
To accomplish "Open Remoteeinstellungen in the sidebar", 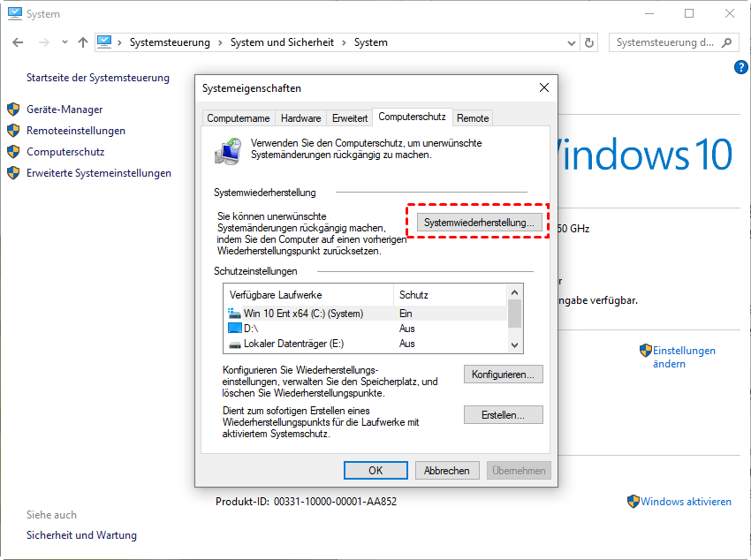I will tap(76, 131).
